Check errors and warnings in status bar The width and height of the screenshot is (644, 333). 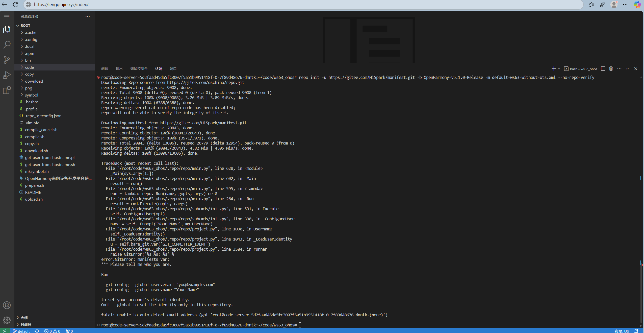tap(53, 331)
